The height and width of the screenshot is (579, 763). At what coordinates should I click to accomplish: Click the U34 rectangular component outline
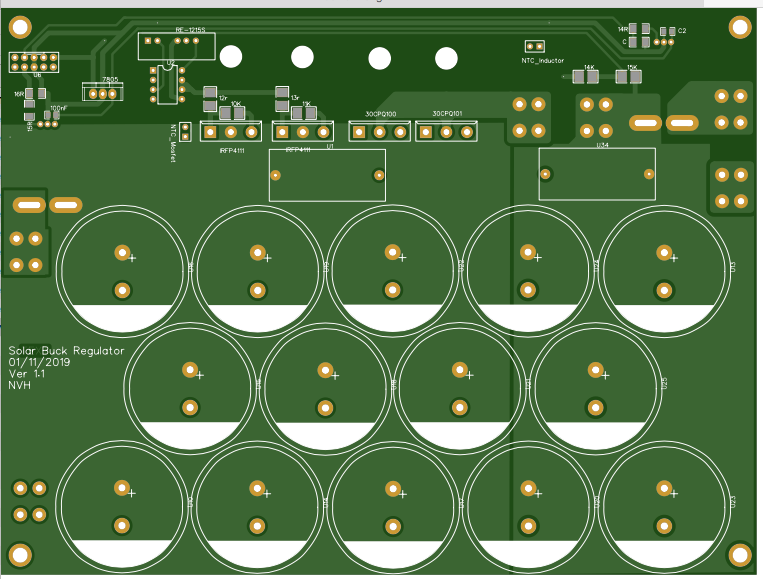597,174
